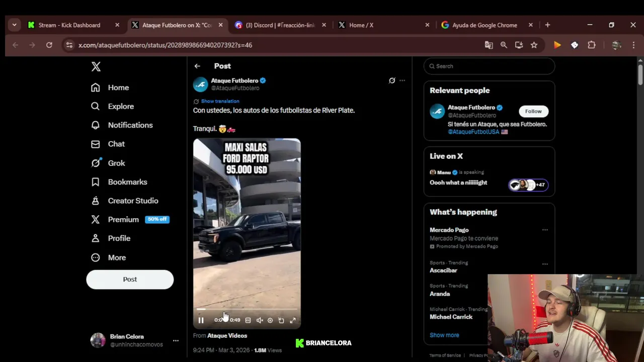Open 'Oooh what a niiiiiight' live space

(x=458, y=183)
